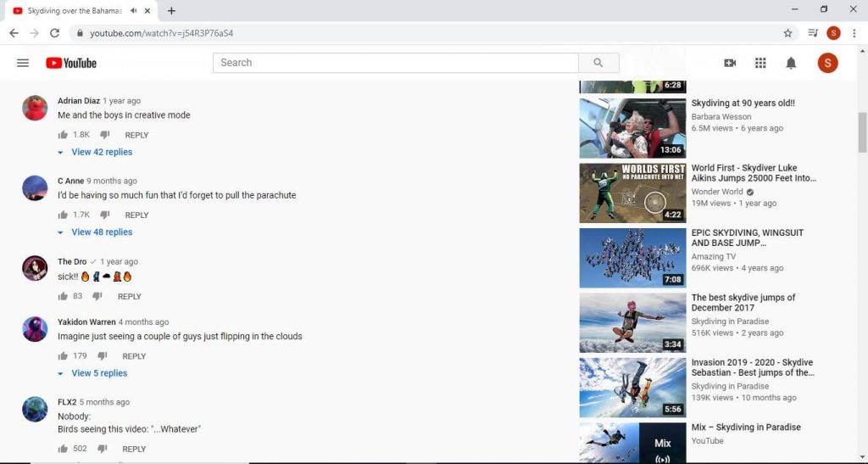Open World First Luke Aikins video thumbnail

point(632,193)
